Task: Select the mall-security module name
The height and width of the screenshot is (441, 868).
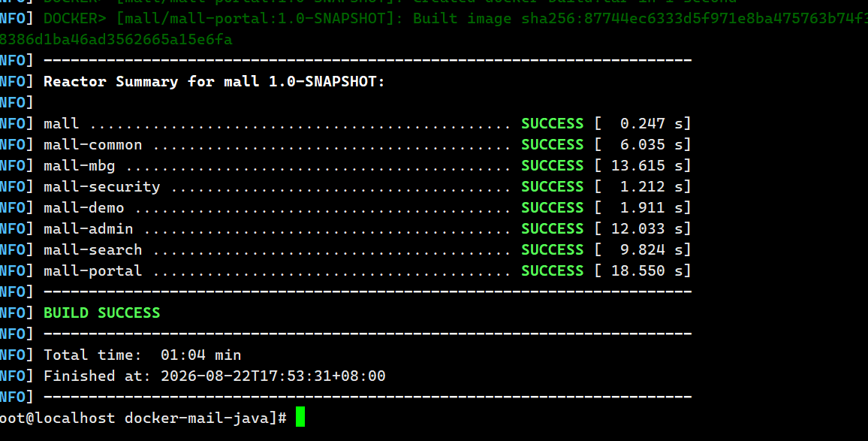Action: tap(102, 187)
